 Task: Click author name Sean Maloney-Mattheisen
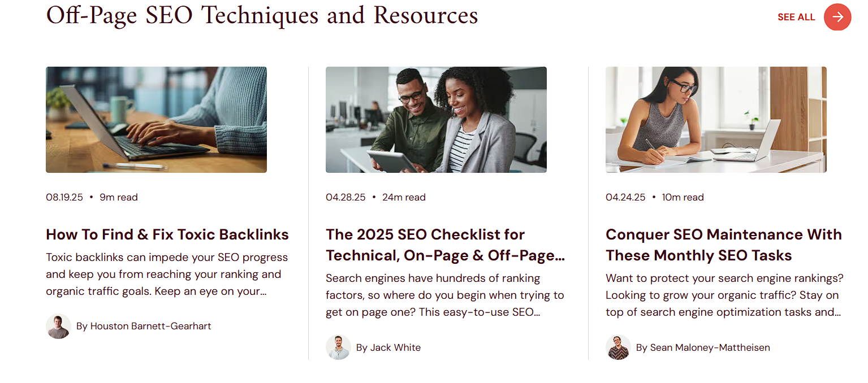click(703, 347)
